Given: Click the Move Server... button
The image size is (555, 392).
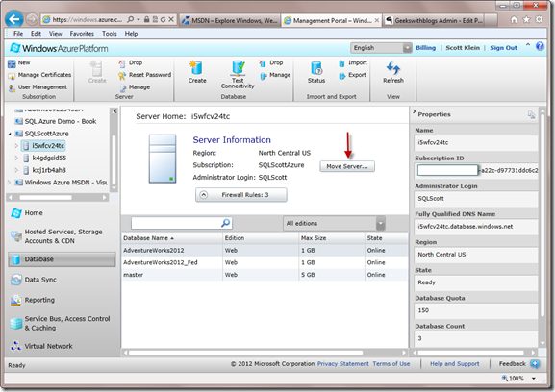Looking at the screenshot, I should tap(347, 166).
